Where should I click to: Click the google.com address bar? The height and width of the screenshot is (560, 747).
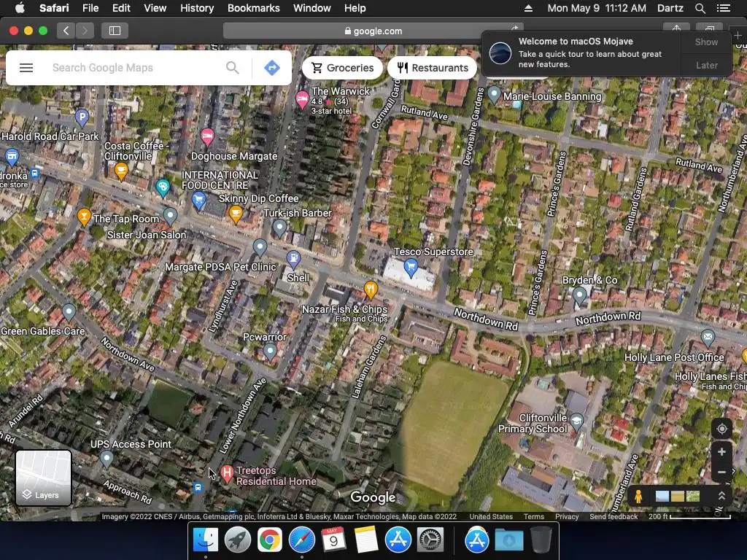(x=373, y=31)
